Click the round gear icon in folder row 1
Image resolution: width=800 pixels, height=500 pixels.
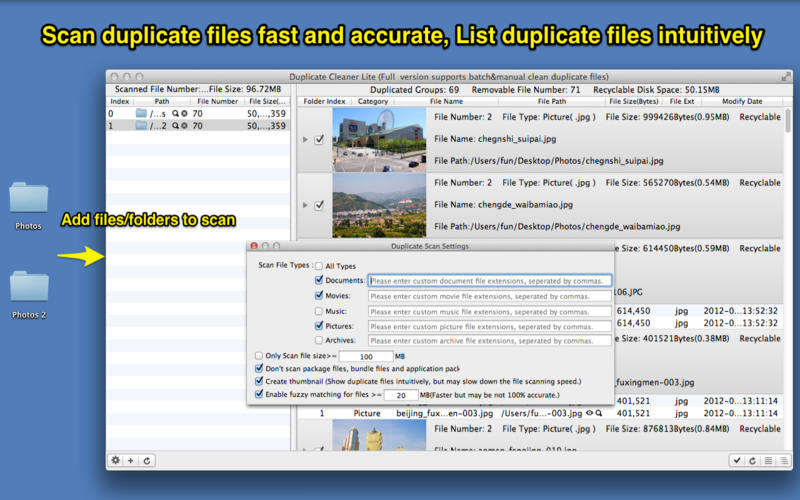(x=184, y=126)
